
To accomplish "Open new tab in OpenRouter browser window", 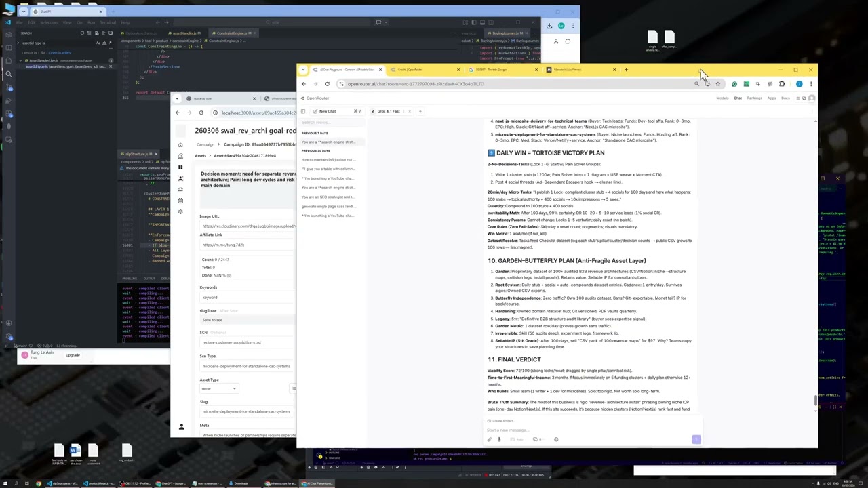I will tap(626, 70).
